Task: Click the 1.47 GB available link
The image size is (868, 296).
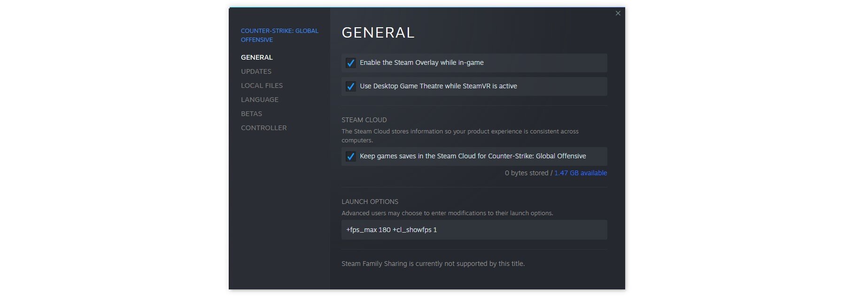Action: pos(580,173)
